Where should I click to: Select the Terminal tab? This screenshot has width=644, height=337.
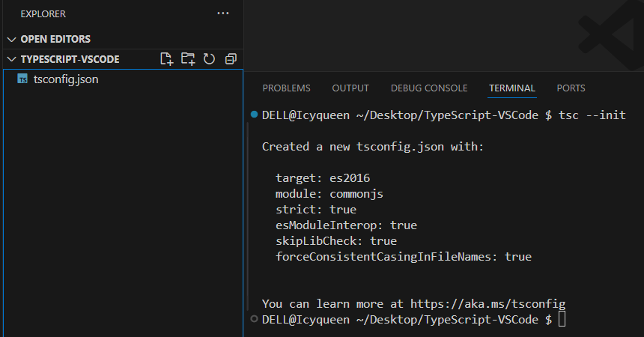tap(512, 88)
